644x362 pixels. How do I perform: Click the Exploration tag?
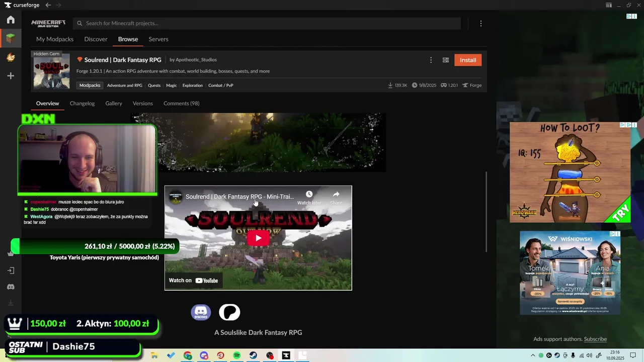click(x=193, y=85)
